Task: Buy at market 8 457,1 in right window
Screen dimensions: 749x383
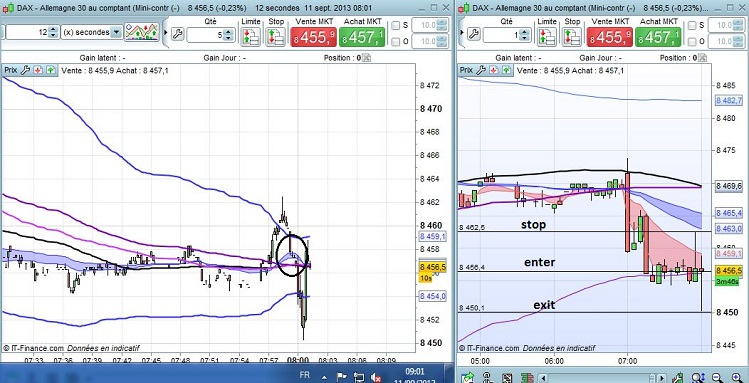Action: [x=658, y=37]
